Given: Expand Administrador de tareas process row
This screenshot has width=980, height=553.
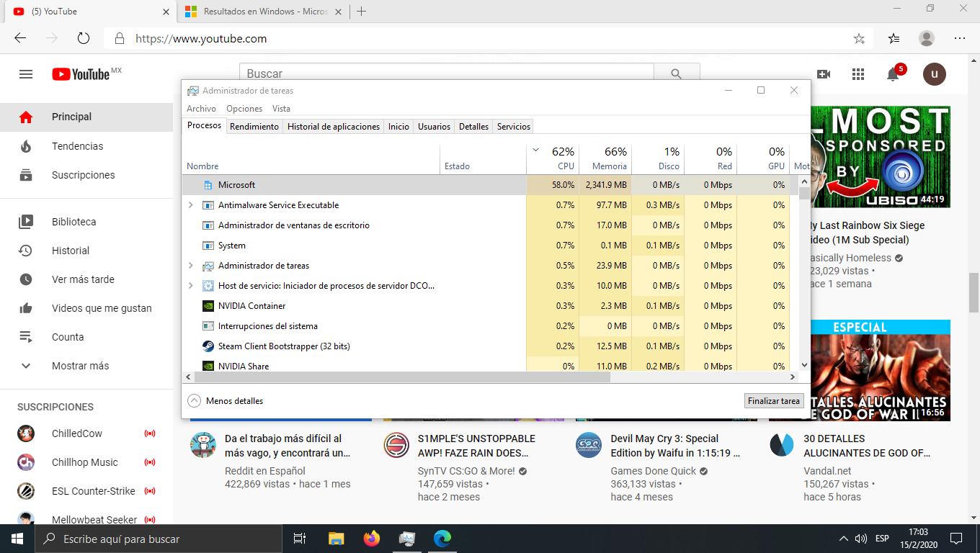Looking at the screenshot, I should (190, 266).
